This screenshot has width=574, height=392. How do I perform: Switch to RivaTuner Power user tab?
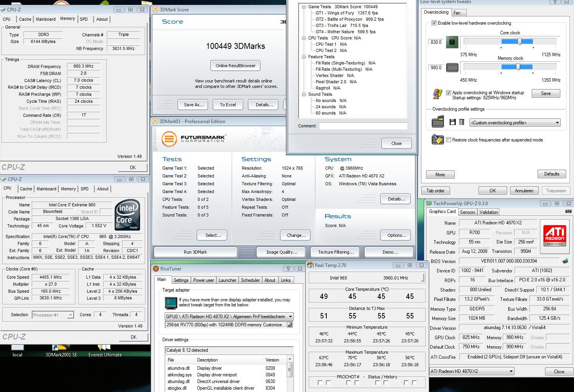point(203,280)
